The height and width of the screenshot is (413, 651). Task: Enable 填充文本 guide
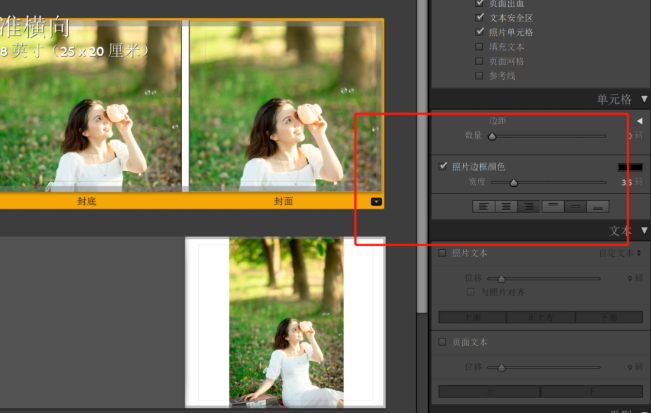point(479,46)
